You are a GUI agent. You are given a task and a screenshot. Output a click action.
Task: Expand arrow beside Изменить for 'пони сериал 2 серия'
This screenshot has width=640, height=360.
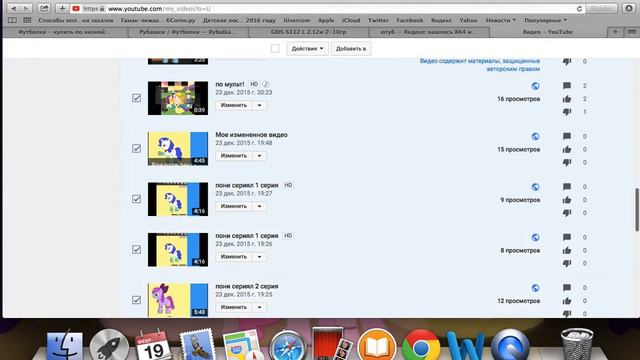[260, 307]
